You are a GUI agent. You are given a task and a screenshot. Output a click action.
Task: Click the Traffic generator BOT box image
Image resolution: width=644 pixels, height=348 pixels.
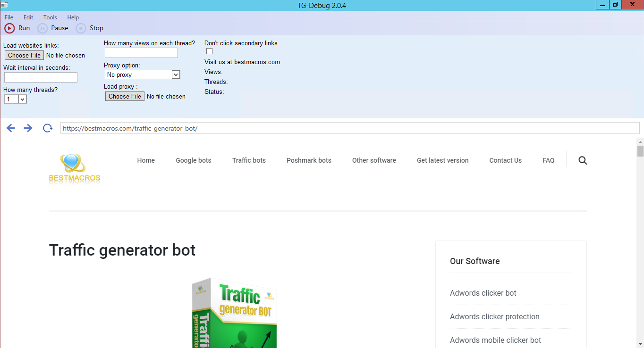[235, 313]
